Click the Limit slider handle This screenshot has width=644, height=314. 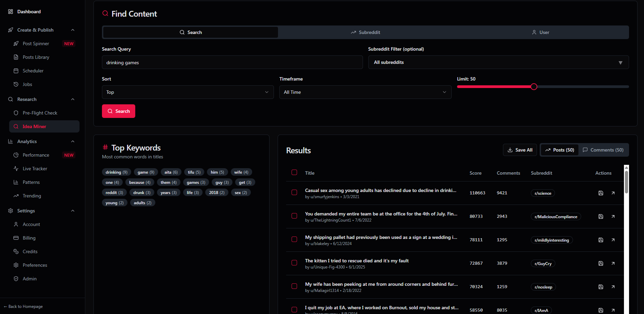(x=534, y=87)
